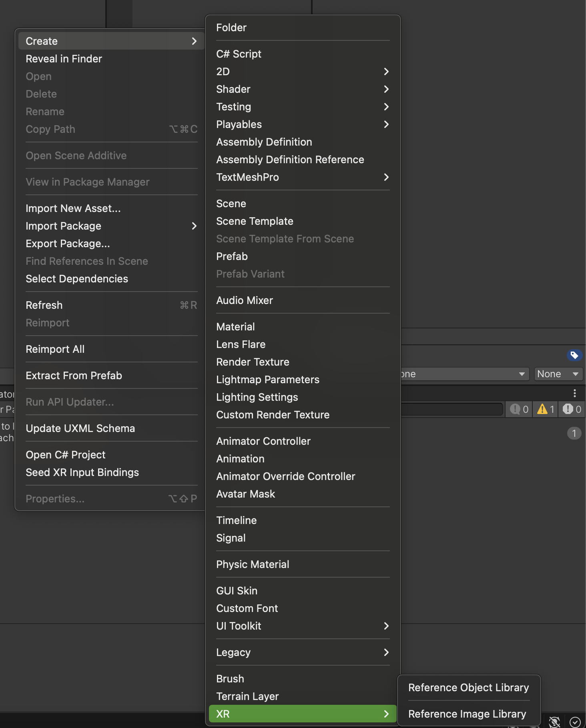
Task: Click the checkmark activity status icon
Action: pos(575,722)
